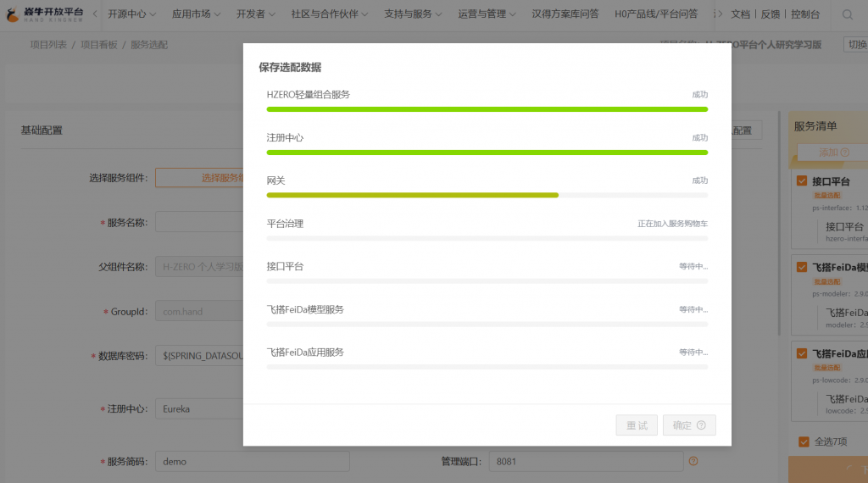Open the 汉得方案库问答 menu item
This screenshot has width=868, height=483.
(x=565, y=14)
